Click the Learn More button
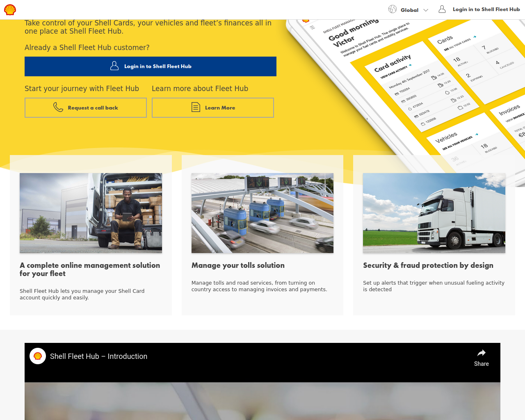This screenshot has height=420, width=525. point(213,108)
